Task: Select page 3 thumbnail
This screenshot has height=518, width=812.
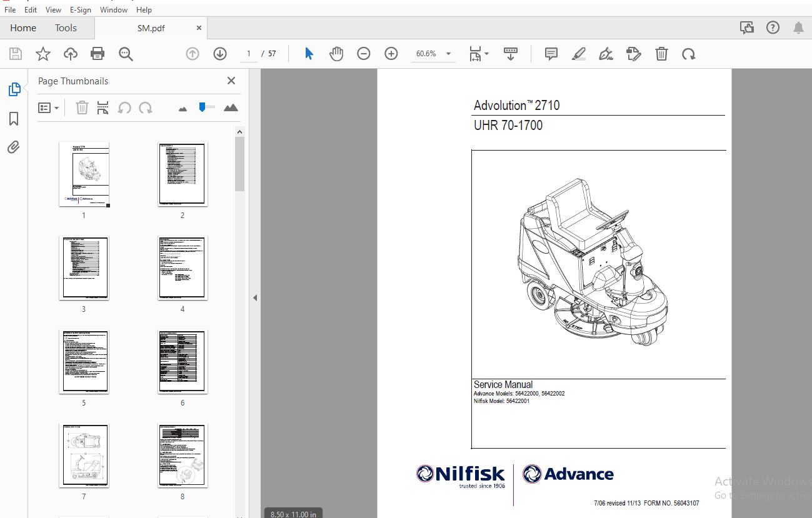Action: (x=84, y=268)
